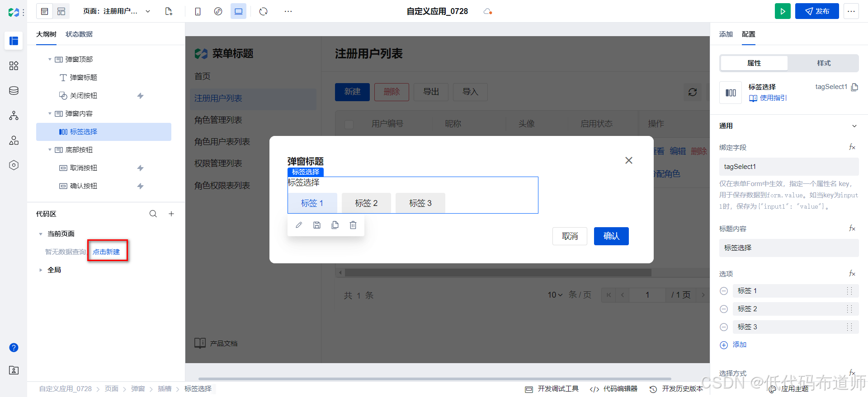Collapse the 当前页面 section
This screenshot has height=397, width=868.
point(40,234)
